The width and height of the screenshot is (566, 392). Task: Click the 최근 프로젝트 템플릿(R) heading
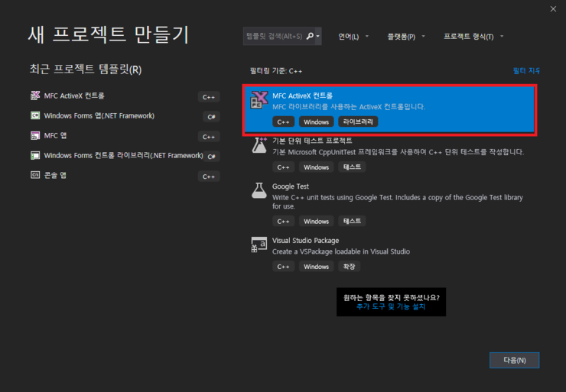(x=86, y=69)
